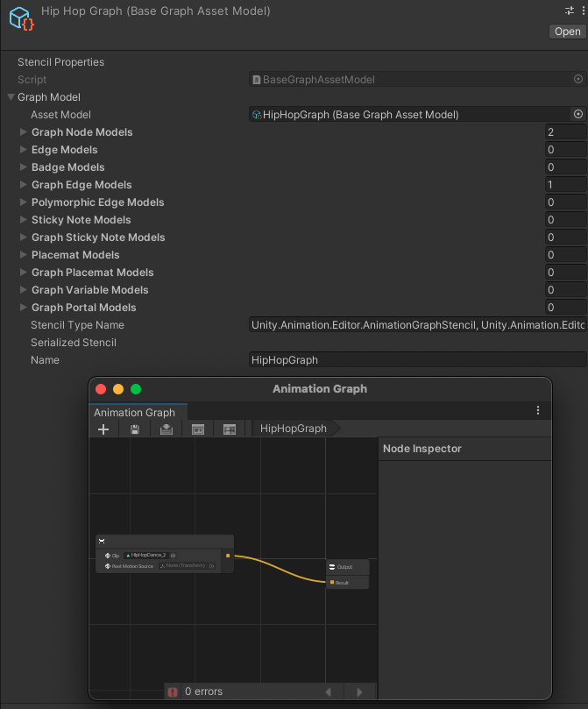Open object picker next to HipHopDance_2 clip
This screenshot has width=588, height=709.
click(174, 556)
